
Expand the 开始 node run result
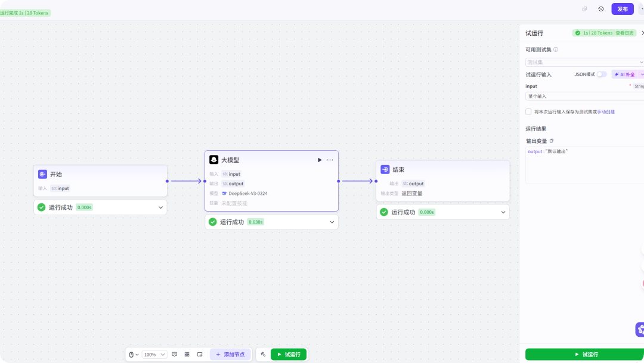tap(160, 207)
